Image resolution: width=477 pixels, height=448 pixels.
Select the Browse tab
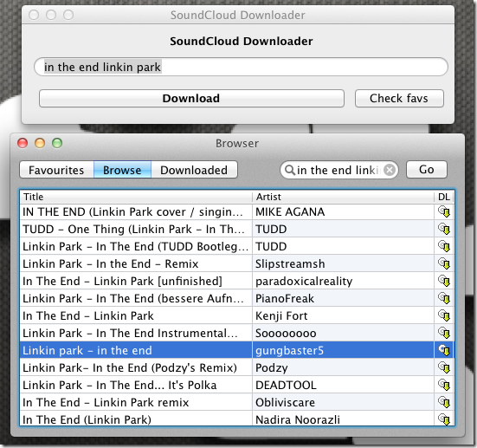pyautogui.click(x=122, y=170)
